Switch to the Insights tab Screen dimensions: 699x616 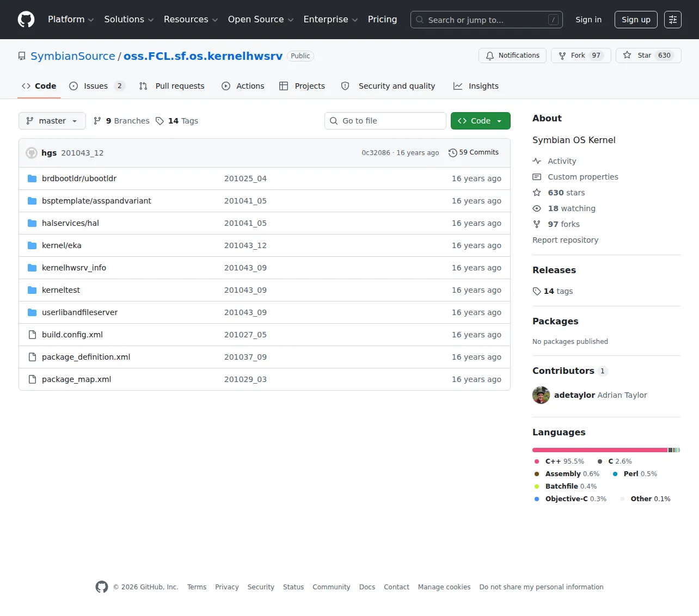476,86
